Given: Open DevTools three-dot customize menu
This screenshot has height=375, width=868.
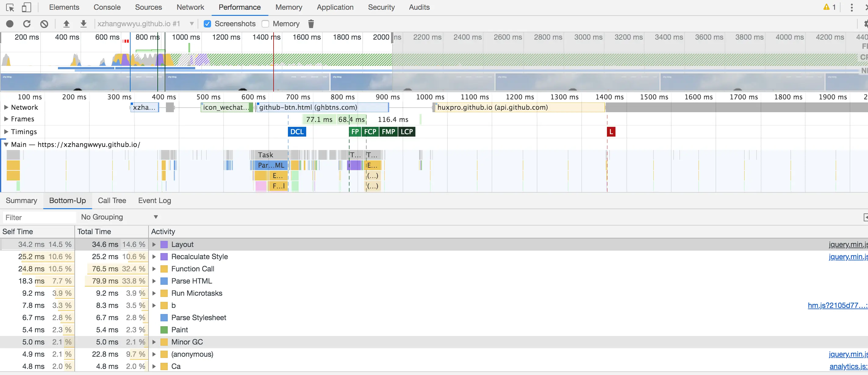Looking at the screenshot, I should [x=852, y=7].
